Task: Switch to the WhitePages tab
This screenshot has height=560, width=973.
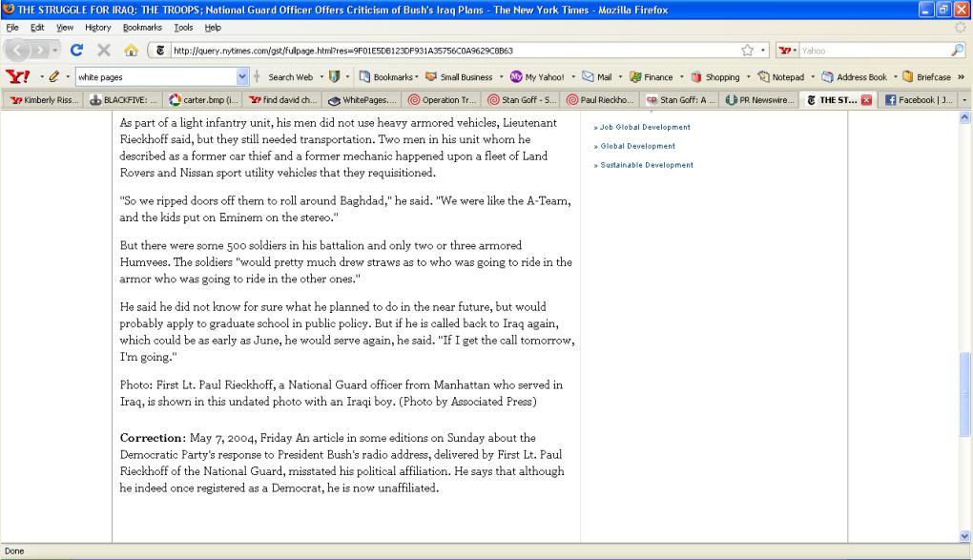Action: click(x=361, y=100)
